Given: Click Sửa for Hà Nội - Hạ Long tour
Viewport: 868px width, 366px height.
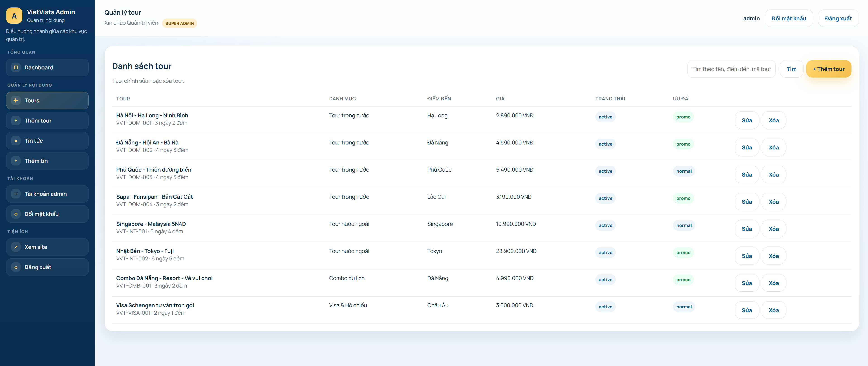Looking at the screenshot, I should [x=747, y=120].
